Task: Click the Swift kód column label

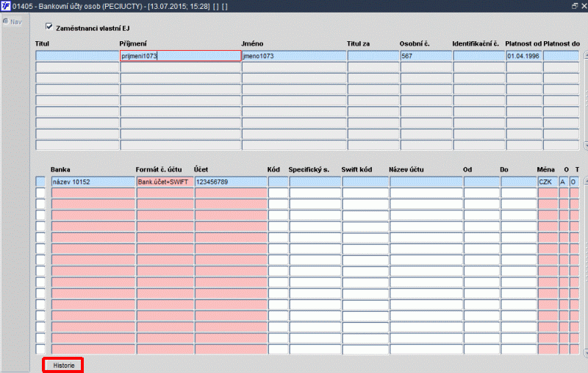Action: [356, 170]
